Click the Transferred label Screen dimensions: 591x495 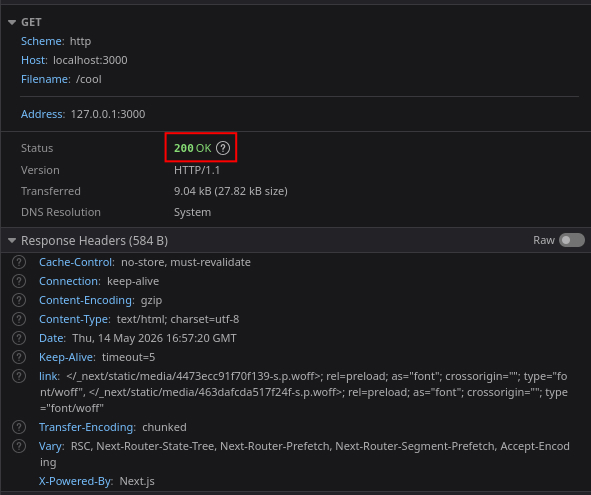[51, 191]
